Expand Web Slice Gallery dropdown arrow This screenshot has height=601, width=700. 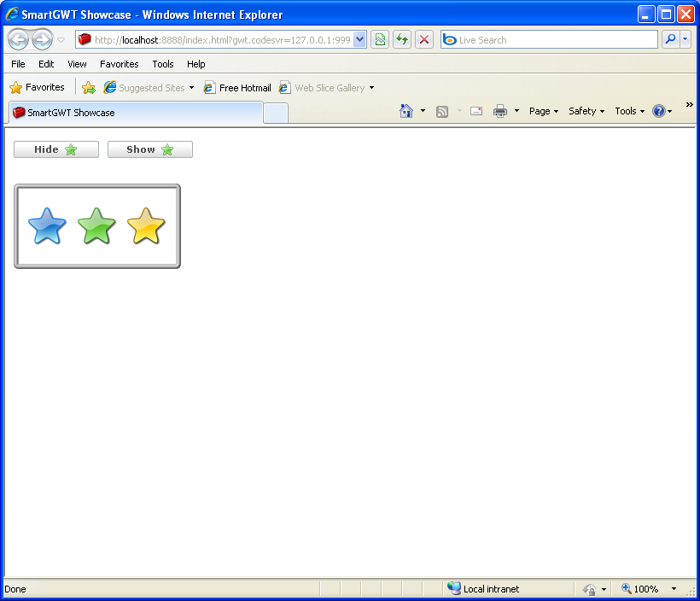pyautogui.click(x=371, y=88)
